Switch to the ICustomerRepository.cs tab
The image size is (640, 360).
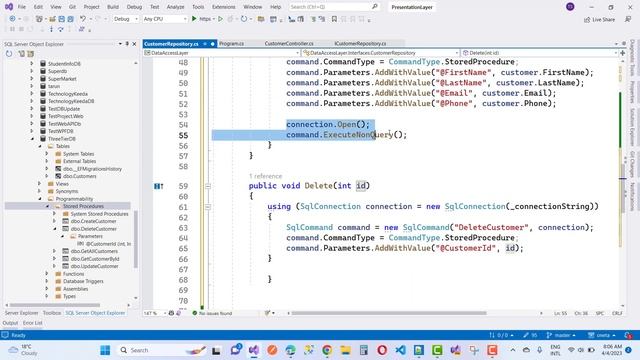(x=360, y=43)
